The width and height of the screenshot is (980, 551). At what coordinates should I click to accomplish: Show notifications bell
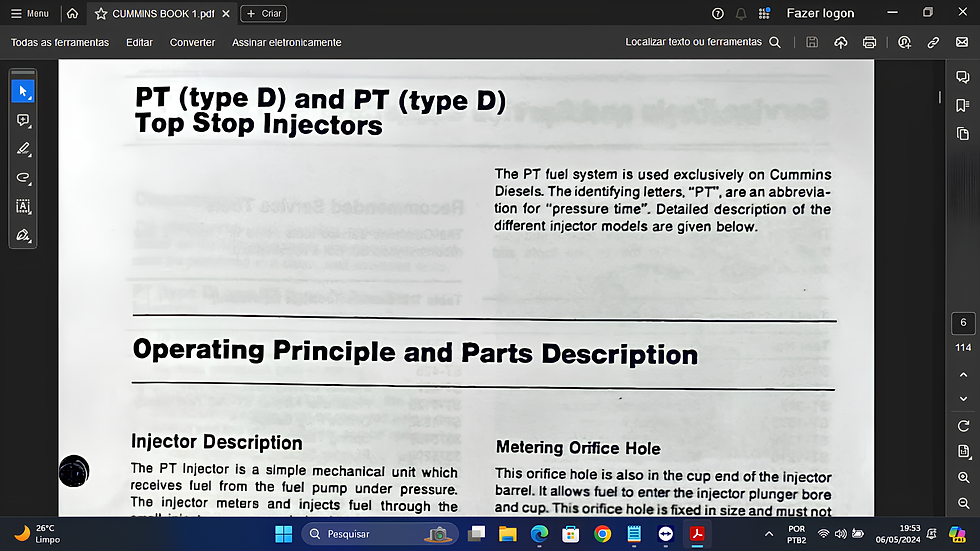point(741,13)
